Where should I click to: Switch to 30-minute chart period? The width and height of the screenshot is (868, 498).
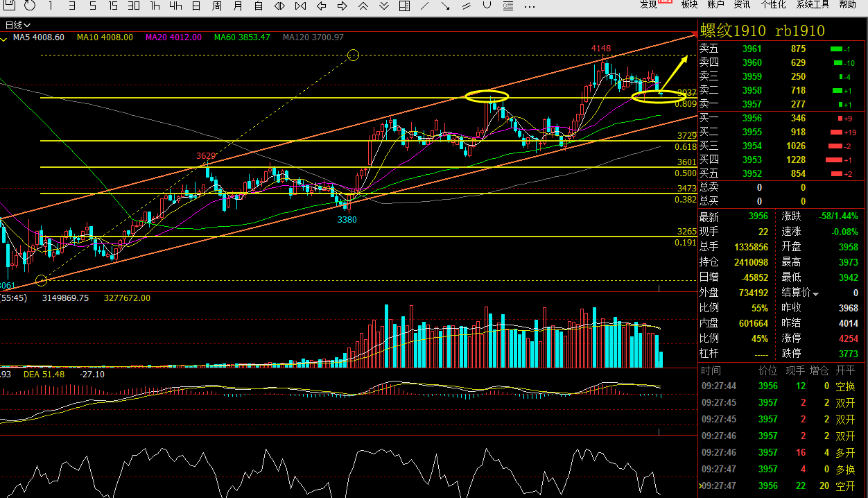point(134,6)
